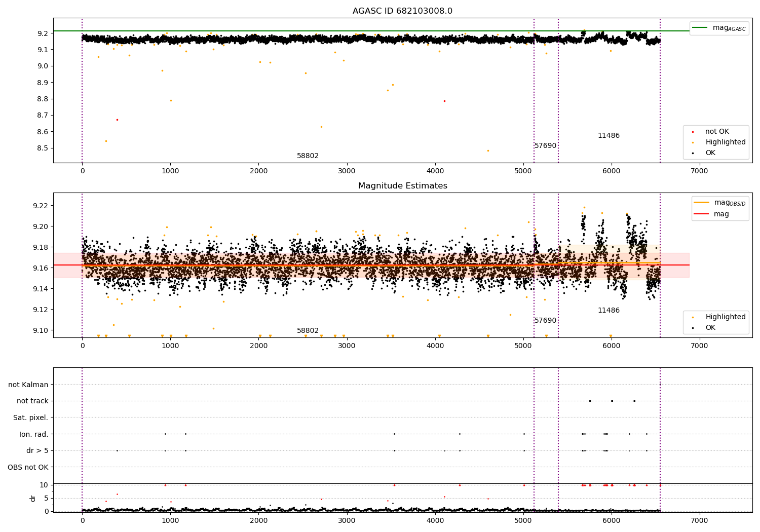The width and height of the screenshot is (760, 532).
Task: Click the rotated 'dr' axis label
Action: point(33,498)
